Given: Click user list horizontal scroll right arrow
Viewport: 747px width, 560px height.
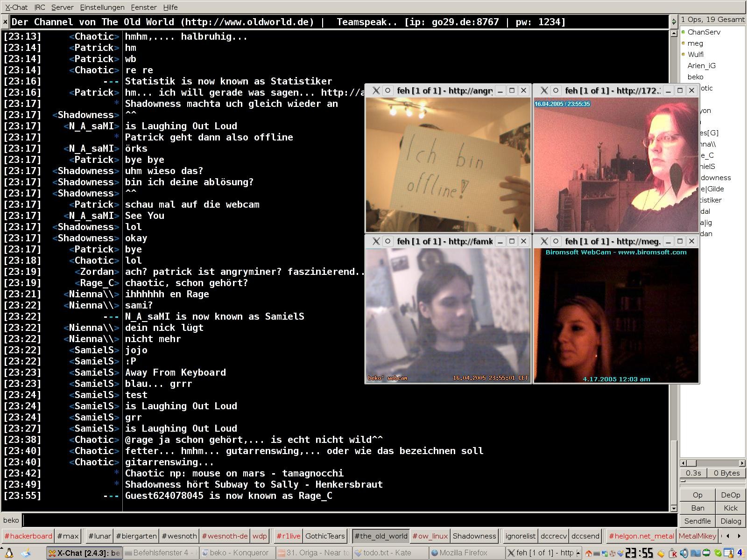Looking at the screenshot, I should 742,463.
